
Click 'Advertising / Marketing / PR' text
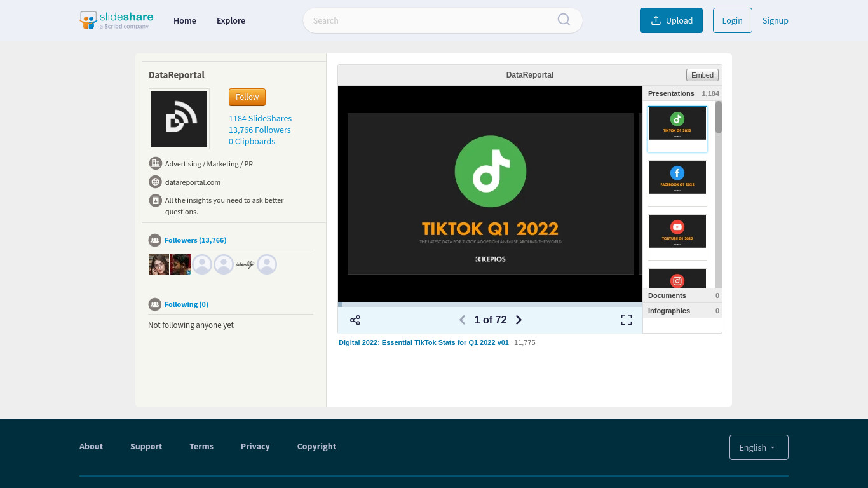[209, 164]
